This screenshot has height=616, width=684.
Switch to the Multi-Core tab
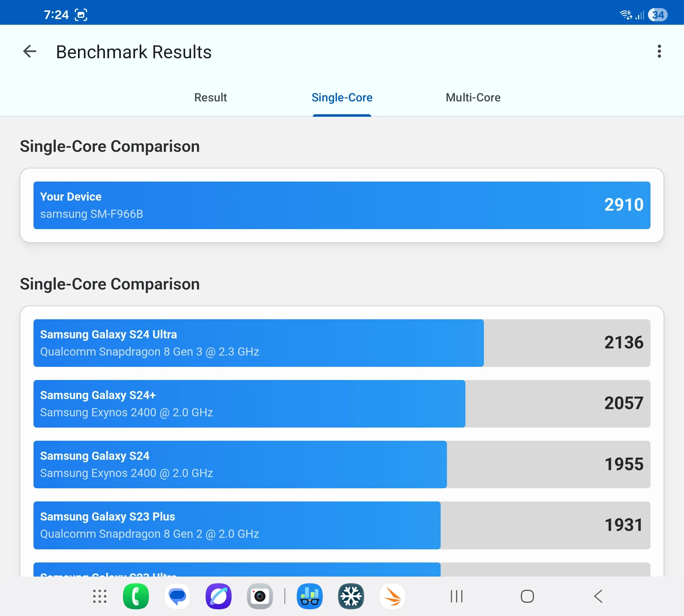(473, 97)
